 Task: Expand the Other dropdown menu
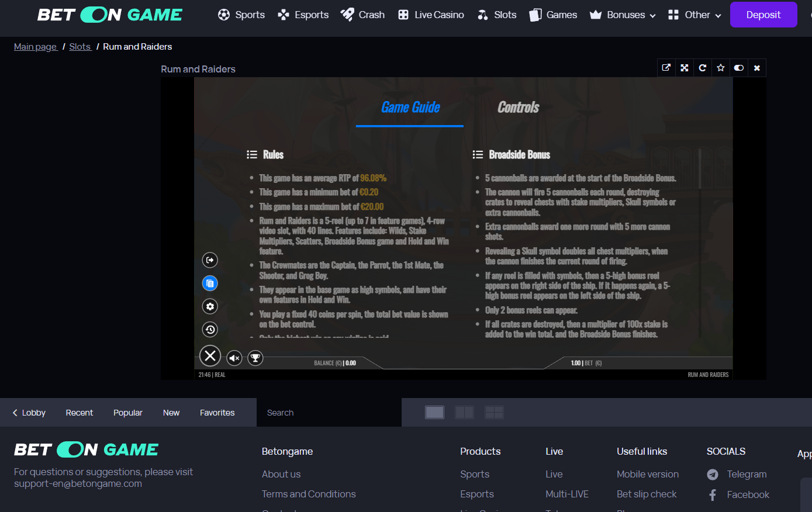(x=694, y=15)
